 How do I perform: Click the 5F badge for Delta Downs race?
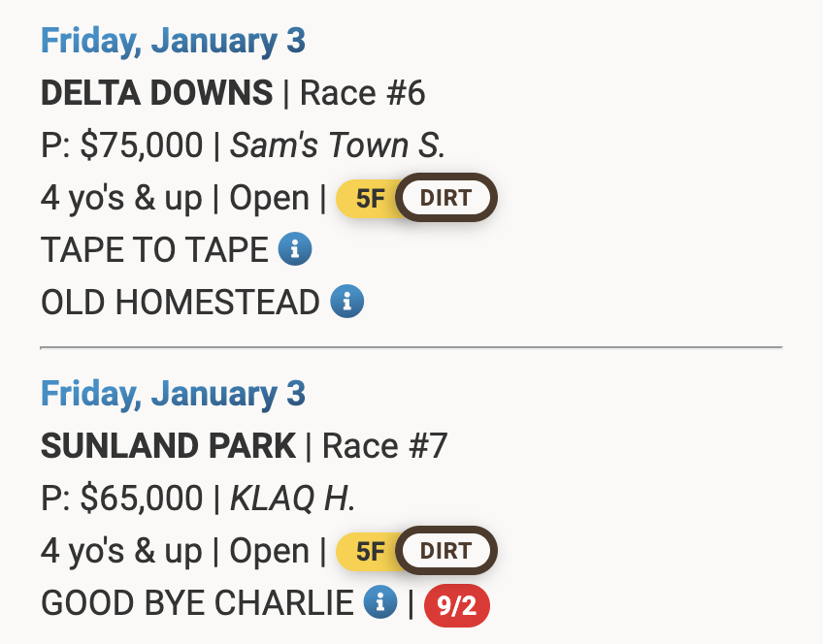pyautogui.click(x=370, y=199)
